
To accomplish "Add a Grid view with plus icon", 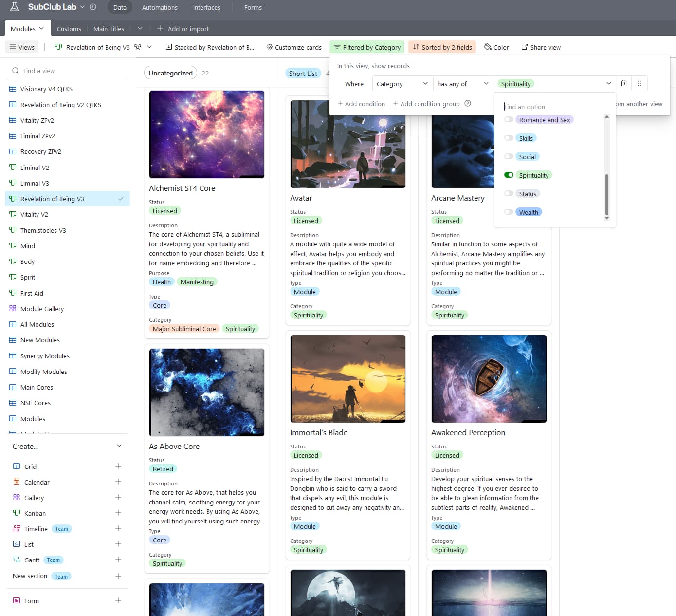I will [x=118, y=466].
